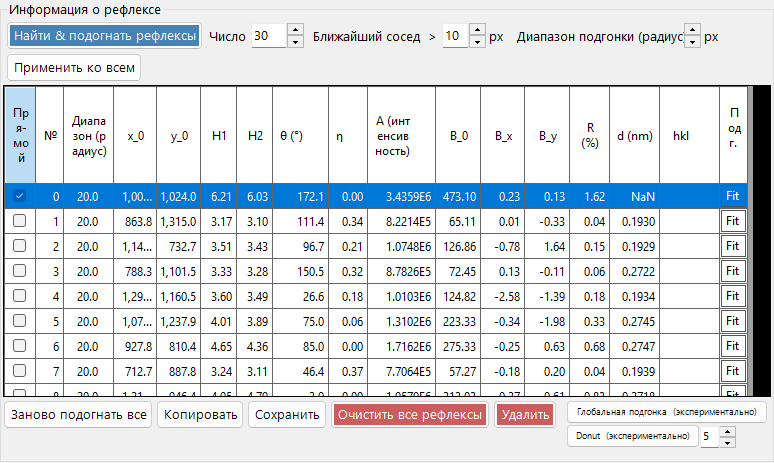
Task: Check 'Прямой' checkbox in row 1
Action: pyautogui.click(x=19, y=221)
